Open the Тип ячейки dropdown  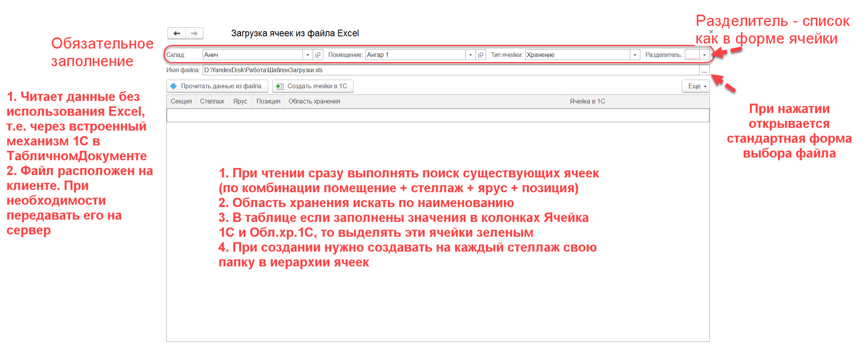click(635, 55)
